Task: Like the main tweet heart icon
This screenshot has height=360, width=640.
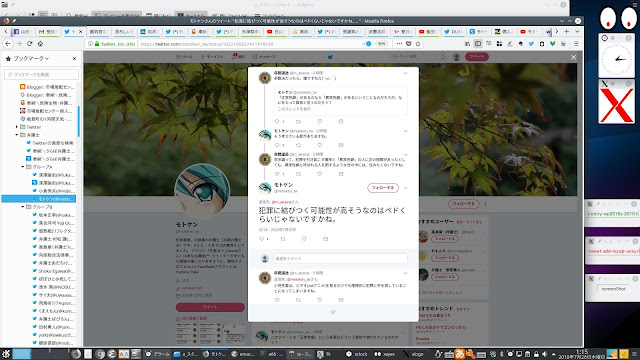Action: tap(304, 239)
